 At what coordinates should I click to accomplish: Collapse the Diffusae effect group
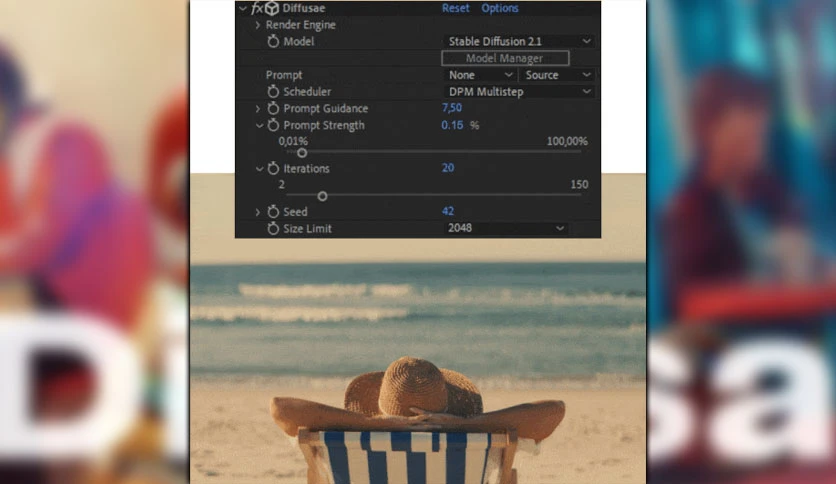[243, 8]
